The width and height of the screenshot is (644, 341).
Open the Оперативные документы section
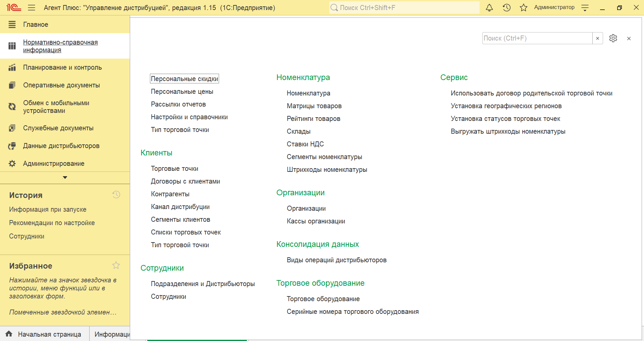61,85
